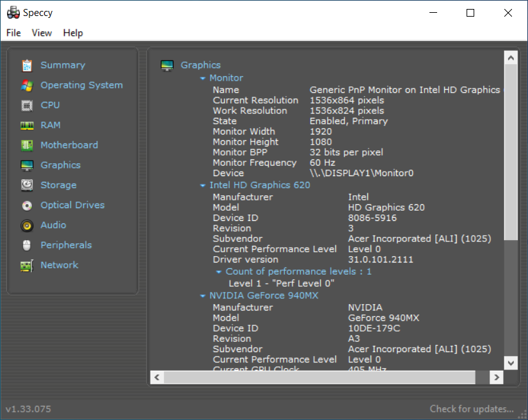
Task: Go to the CPU section
Action: [50, 105]
